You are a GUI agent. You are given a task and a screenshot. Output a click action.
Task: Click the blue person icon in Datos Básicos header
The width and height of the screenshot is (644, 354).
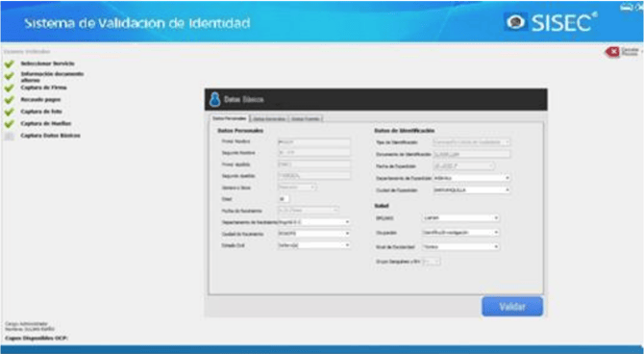(214, 99)
